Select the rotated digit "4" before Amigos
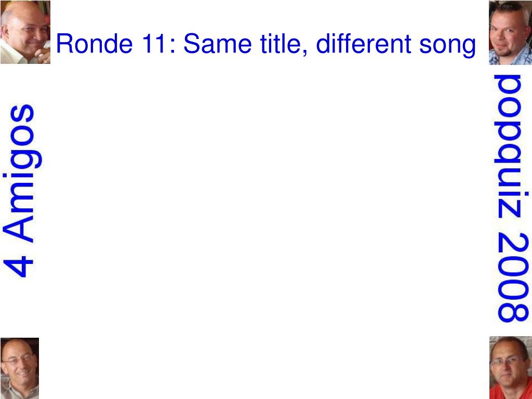This screenshot has height=399, width=532. click(x=18, y=267)
